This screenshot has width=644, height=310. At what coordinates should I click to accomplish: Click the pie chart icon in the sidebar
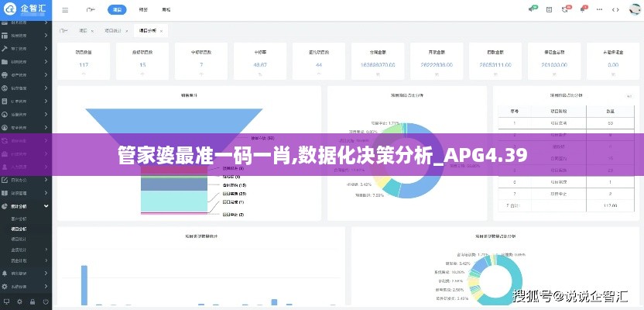5,206
